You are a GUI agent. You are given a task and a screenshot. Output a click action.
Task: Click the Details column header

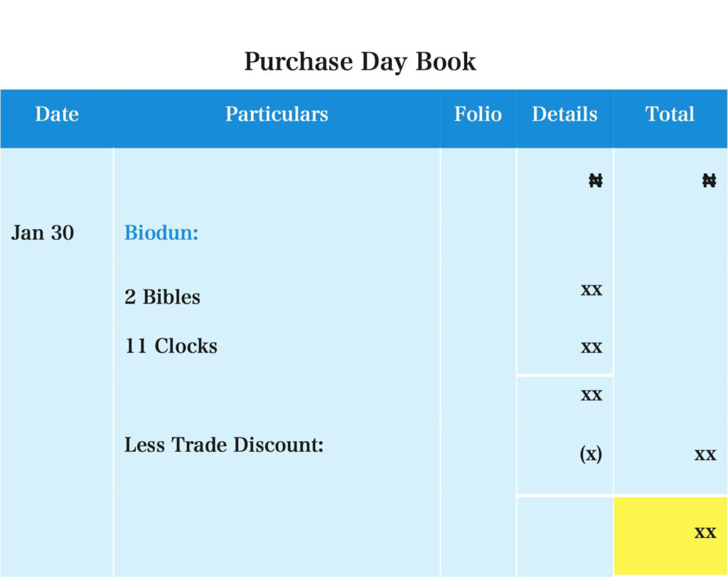pyautogui.click(x=564, y=115)
